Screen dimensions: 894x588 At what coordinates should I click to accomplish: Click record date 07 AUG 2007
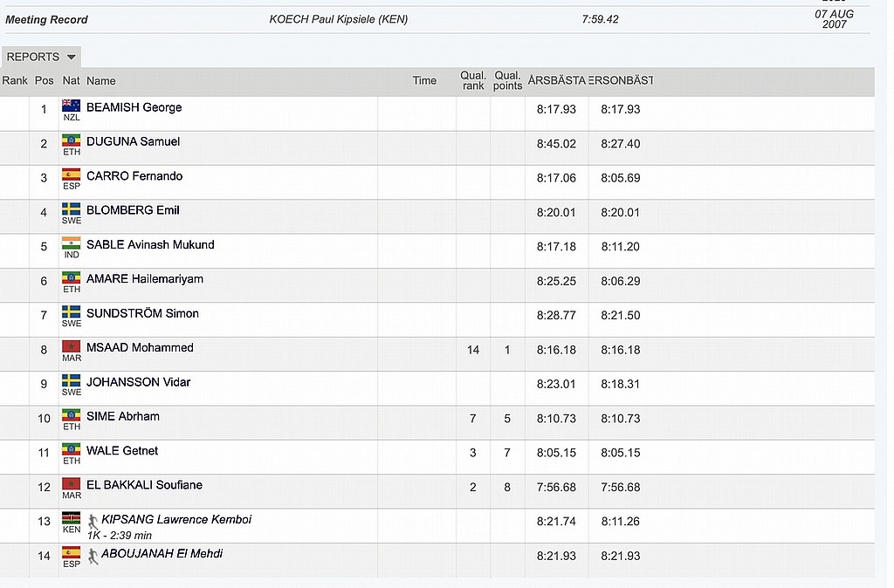click(834, 19)
